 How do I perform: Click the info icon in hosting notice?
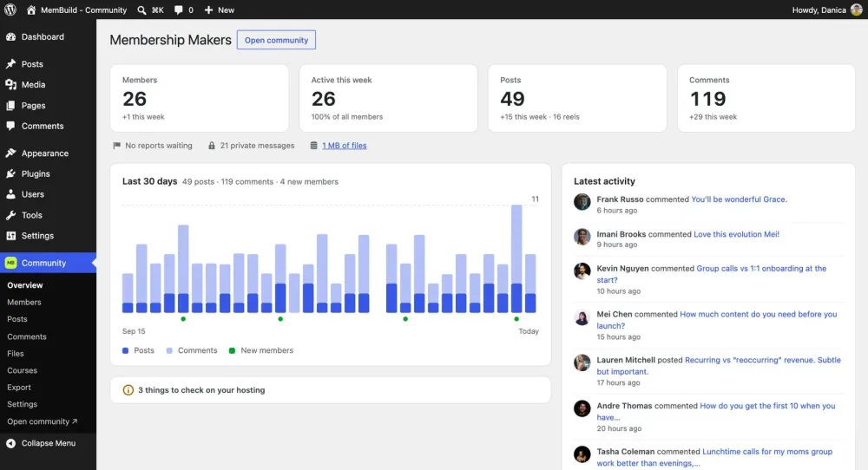point(128,390)
